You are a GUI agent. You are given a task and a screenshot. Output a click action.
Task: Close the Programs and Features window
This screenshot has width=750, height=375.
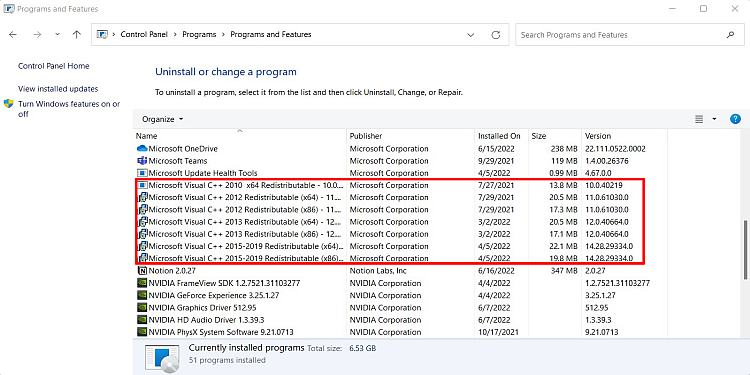735,9
